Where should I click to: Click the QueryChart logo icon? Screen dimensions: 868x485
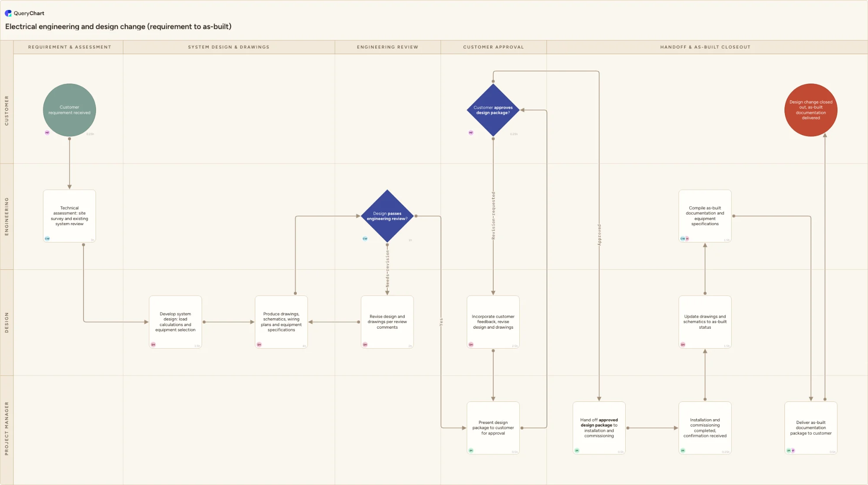(8, 13)
